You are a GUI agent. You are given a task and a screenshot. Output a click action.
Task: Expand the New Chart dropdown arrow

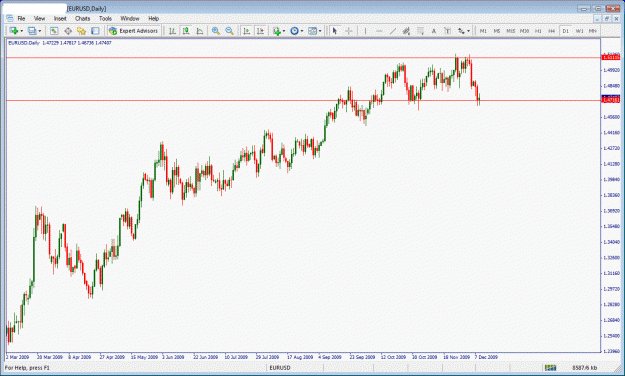click(x=22, y=31)
